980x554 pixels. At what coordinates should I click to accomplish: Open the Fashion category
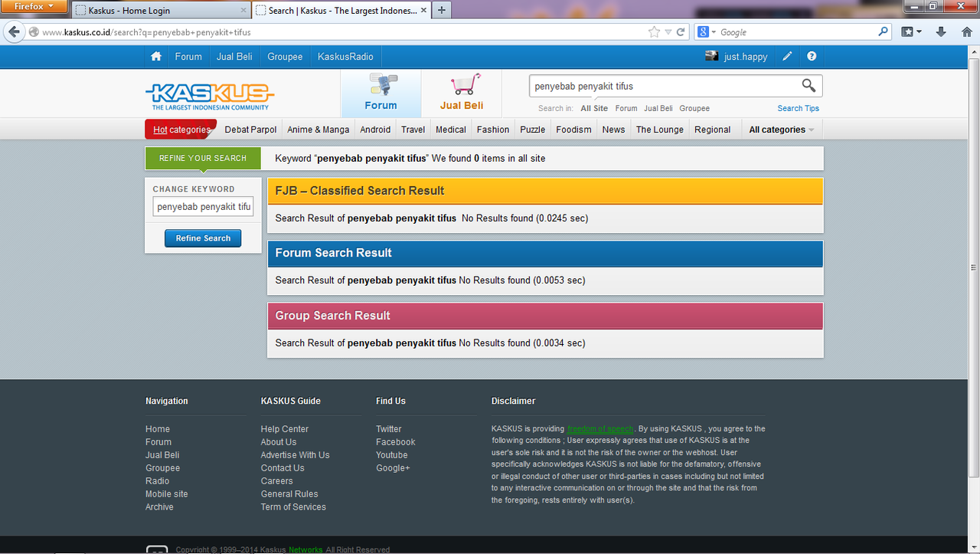[493, 129]
